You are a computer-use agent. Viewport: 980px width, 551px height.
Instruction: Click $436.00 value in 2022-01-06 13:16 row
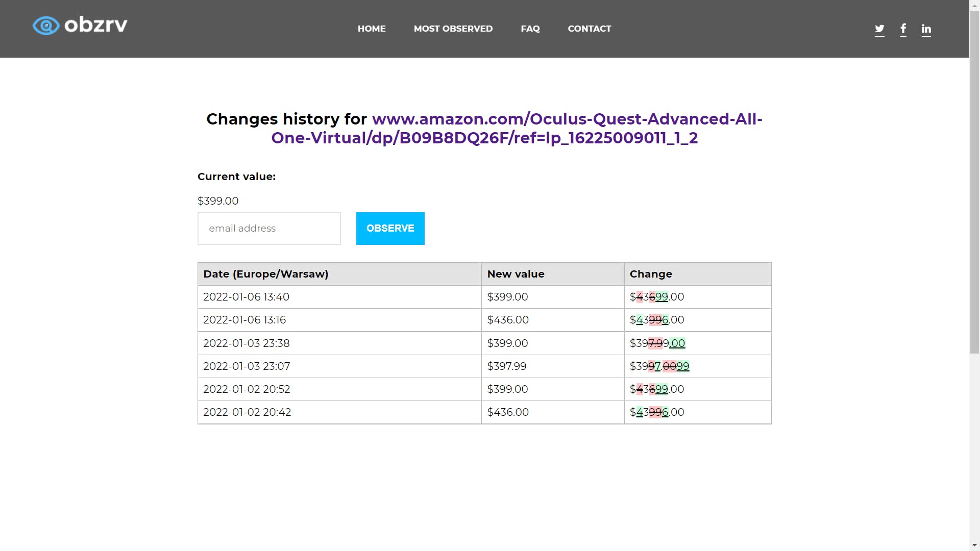(x=553, y=320)
